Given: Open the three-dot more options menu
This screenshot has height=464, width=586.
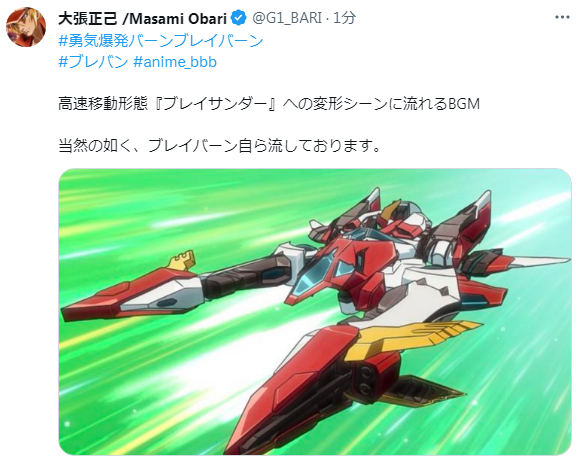Looking at the screenshot, I should coord(562,17).
